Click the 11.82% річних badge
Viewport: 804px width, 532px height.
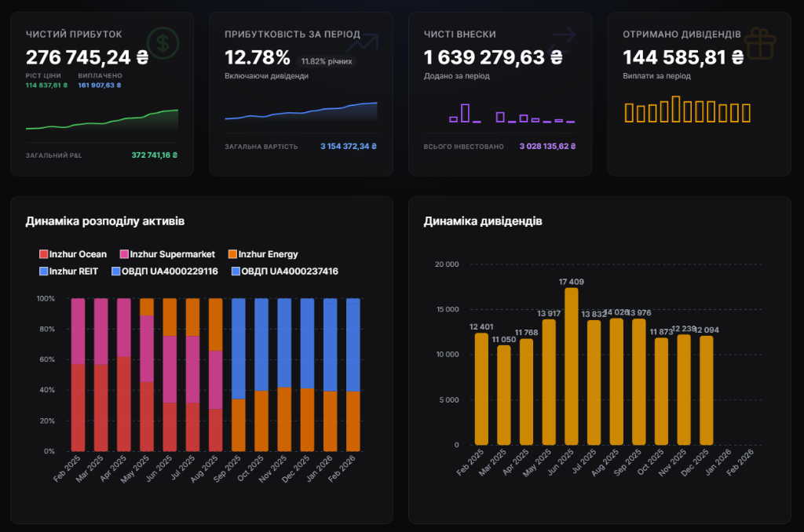click(x=327, y=61)
